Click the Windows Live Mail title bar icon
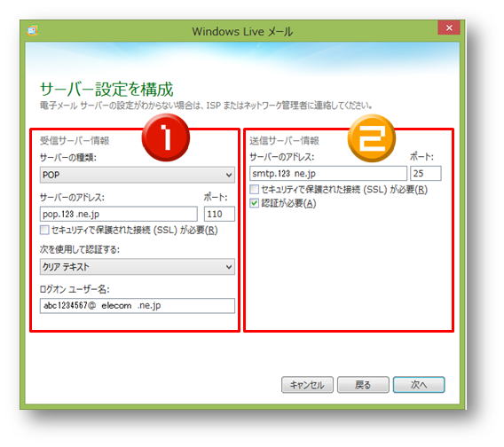504x447 pixels. 33,31
